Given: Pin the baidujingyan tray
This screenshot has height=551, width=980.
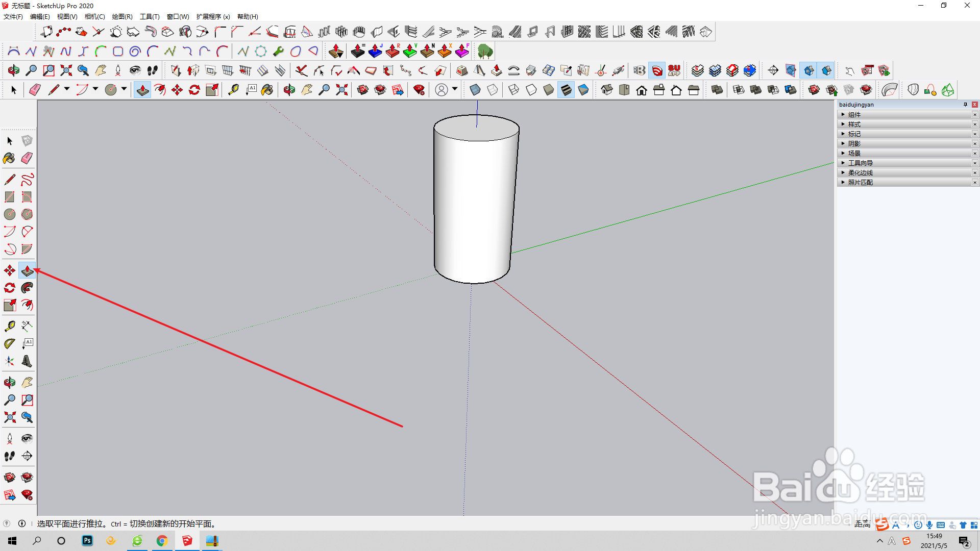Looking at the screenshot, I should (x=965, y=105).
